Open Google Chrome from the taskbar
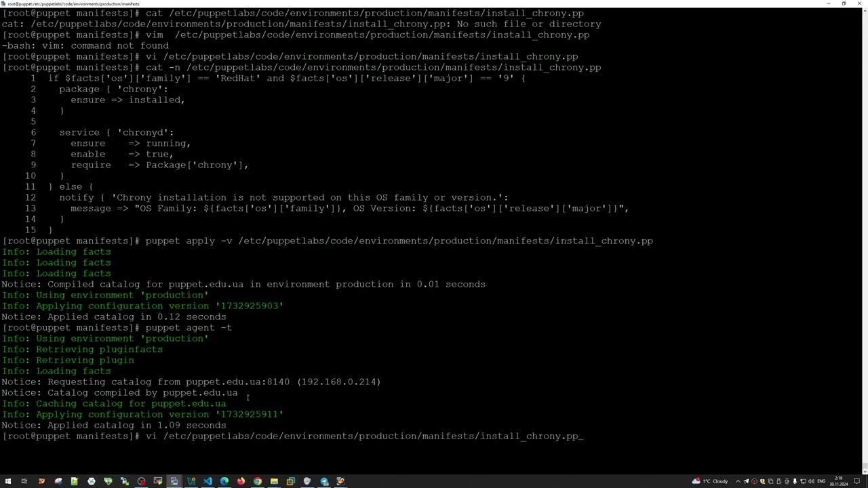The width and height of the screenshot is (868, 488). click(258, 481)
